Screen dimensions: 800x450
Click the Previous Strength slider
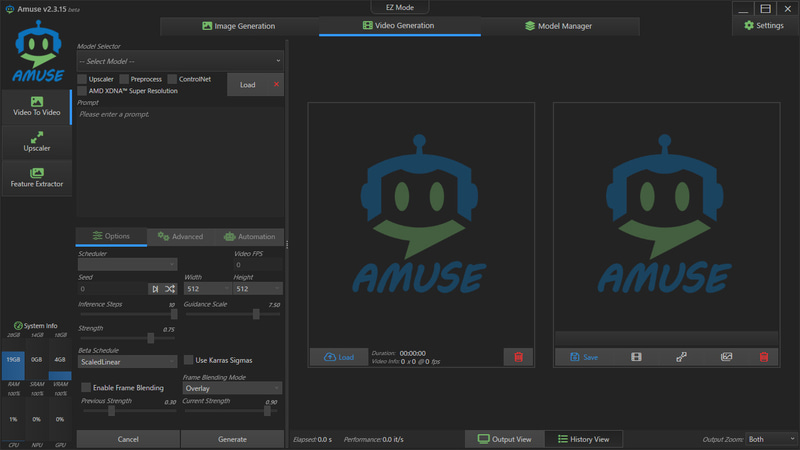pyautogui.click(x=130, y=411)
